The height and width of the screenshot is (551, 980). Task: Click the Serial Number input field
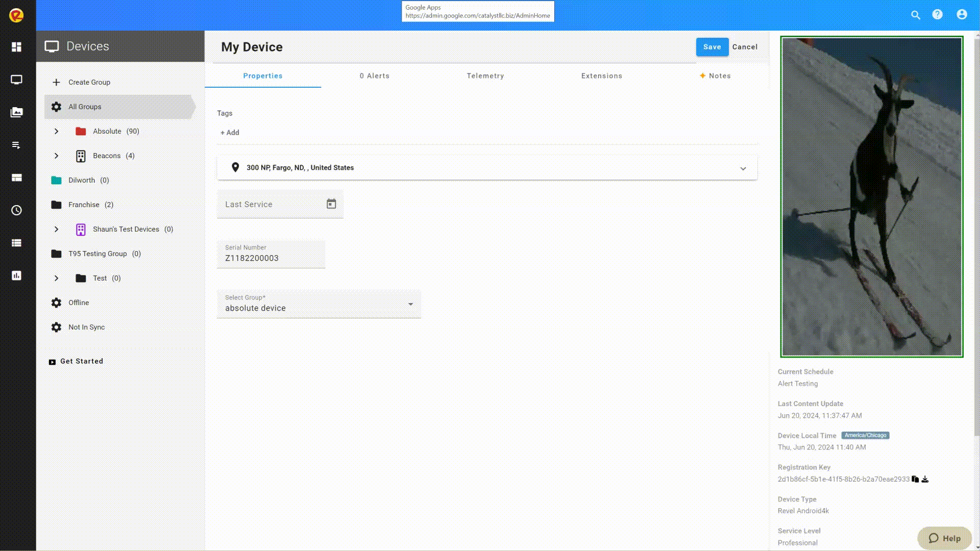pos(271,254)
